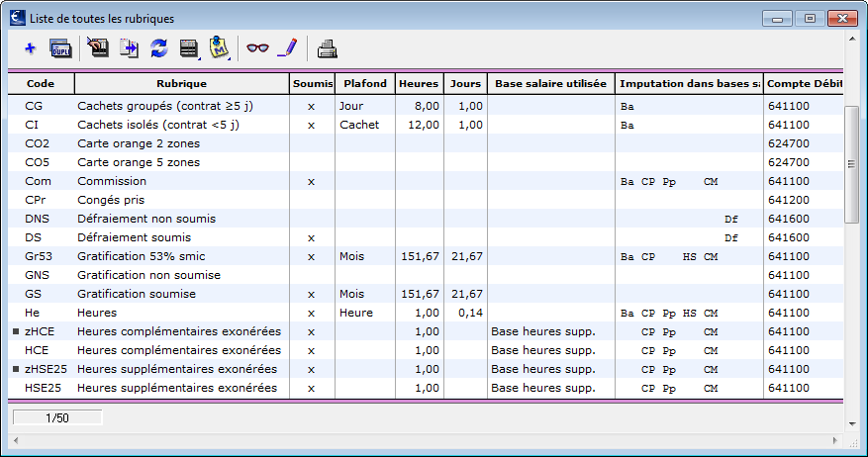Refresh the list with blue arrows icon
The width and height of the screenshot is (868, 457).
159,48
